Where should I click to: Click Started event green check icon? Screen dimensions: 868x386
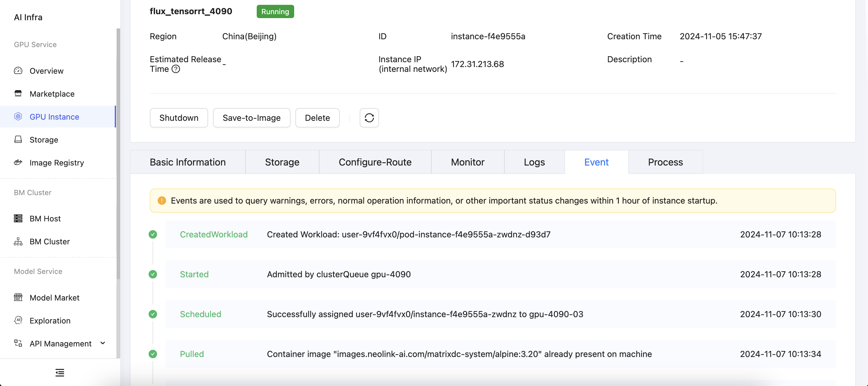click(x=153, y=274)
